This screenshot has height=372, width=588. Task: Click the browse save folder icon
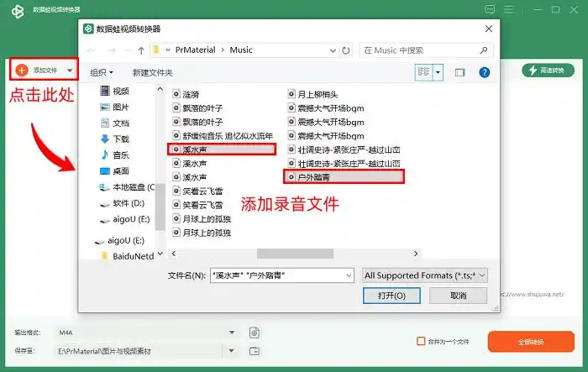(254, 350)
